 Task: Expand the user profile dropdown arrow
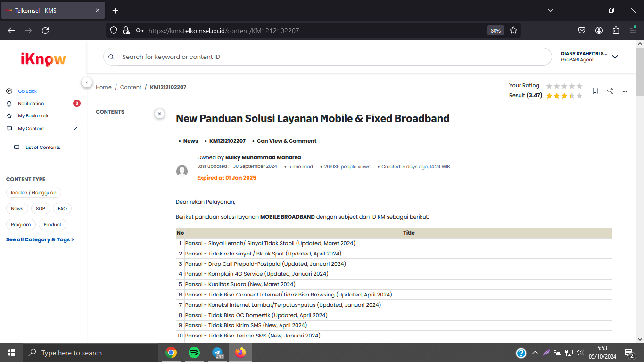[x=615, y=57]
